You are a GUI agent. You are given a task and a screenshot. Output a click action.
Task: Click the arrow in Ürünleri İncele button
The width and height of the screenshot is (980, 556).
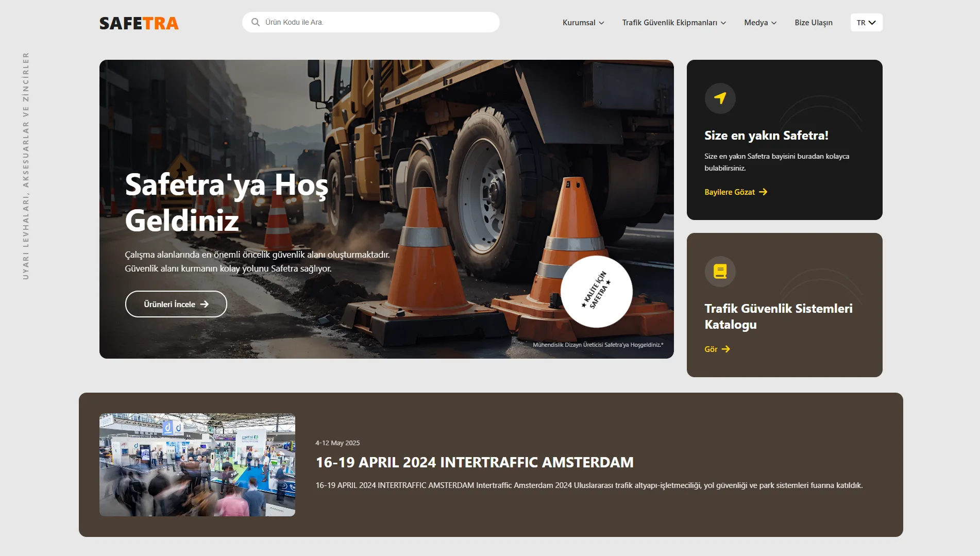point(205,304)
